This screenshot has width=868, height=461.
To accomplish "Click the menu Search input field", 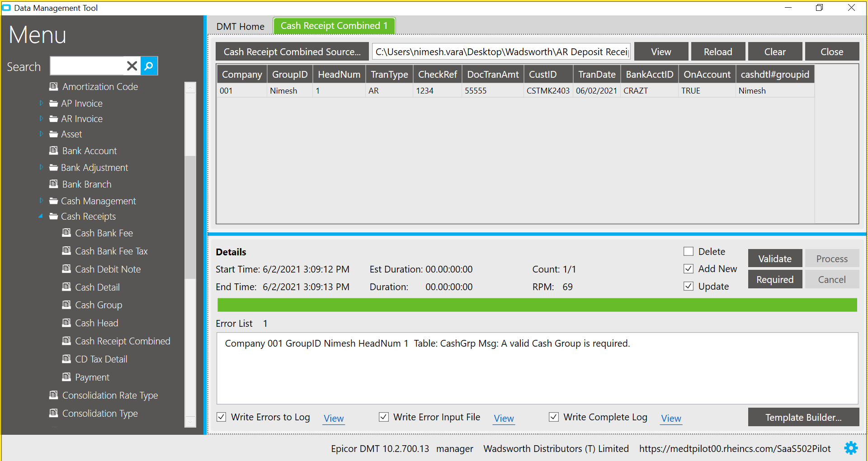I will 87,66.
